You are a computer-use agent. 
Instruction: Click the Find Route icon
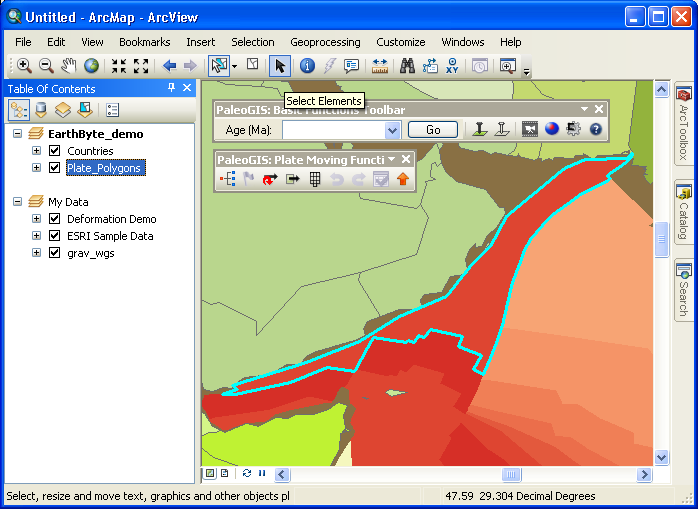[430, 66]
